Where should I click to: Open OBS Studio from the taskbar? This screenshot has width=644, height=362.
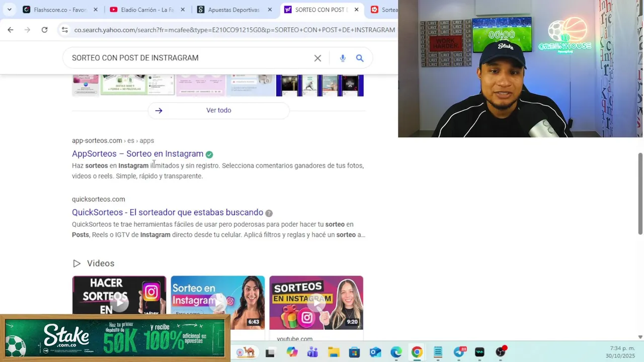click(501, 352)
